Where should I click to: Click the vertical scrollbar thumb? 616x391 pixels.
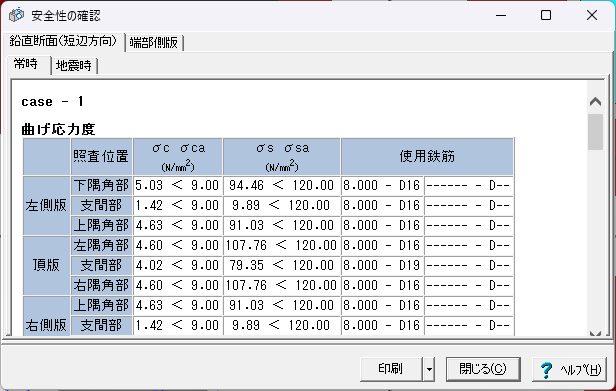pyautogui.click(x=595, y=132)
